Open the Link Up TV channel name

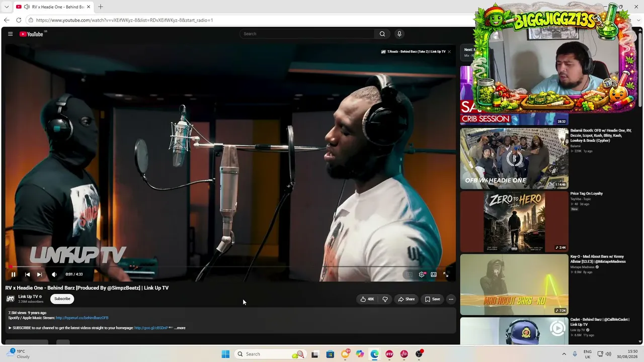pyautogui.click(x=28, y=297)
